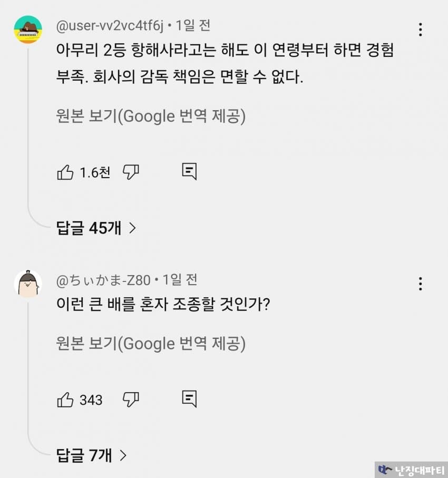Expand the 답글 7개 replies
This screenshot has width=448, height=478.
[x=92, y=455]
